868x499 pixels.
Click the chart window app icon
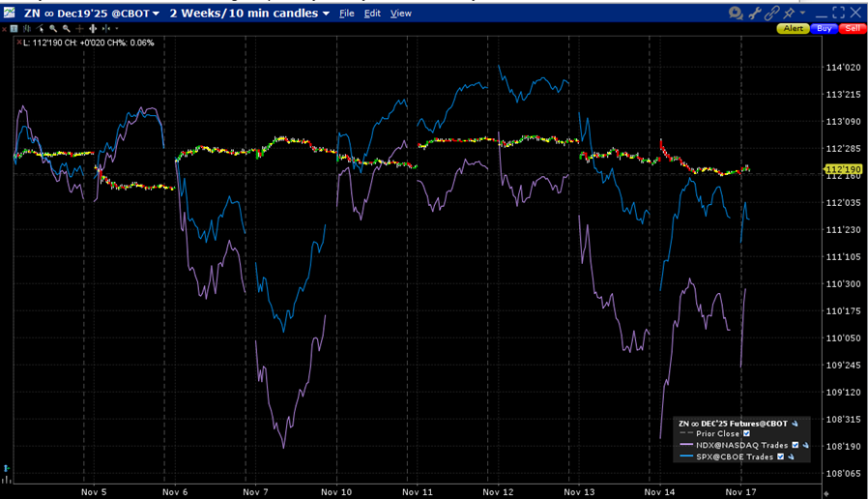pos(10,13)
